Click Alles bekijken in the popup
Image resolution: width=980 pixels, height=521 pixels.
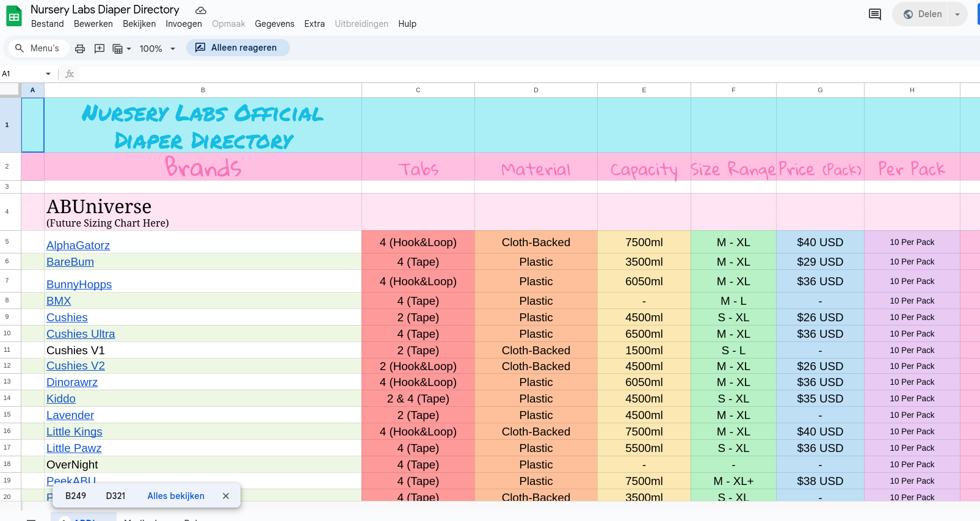point(176,496)
